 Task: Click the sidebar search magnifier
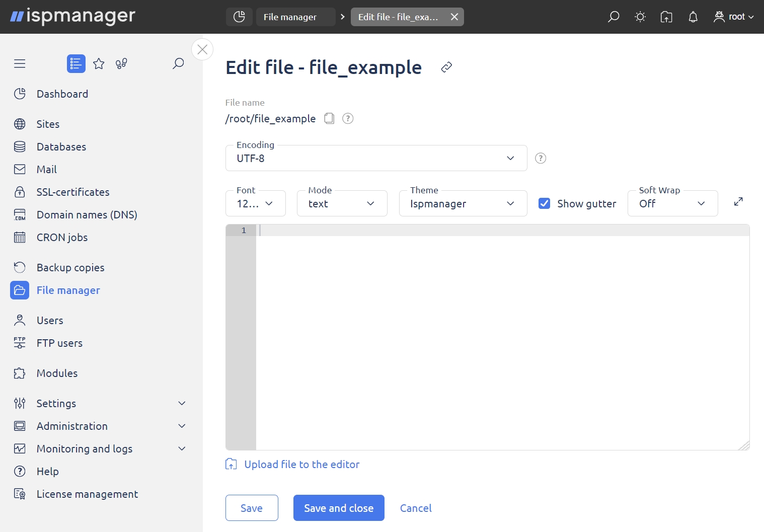[178, 63]
